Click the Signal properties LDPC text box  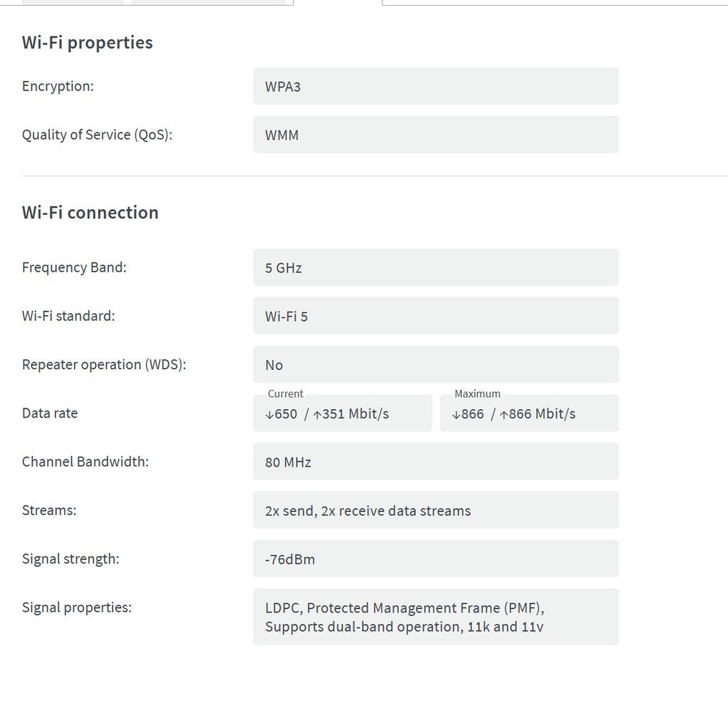[435, 617]
